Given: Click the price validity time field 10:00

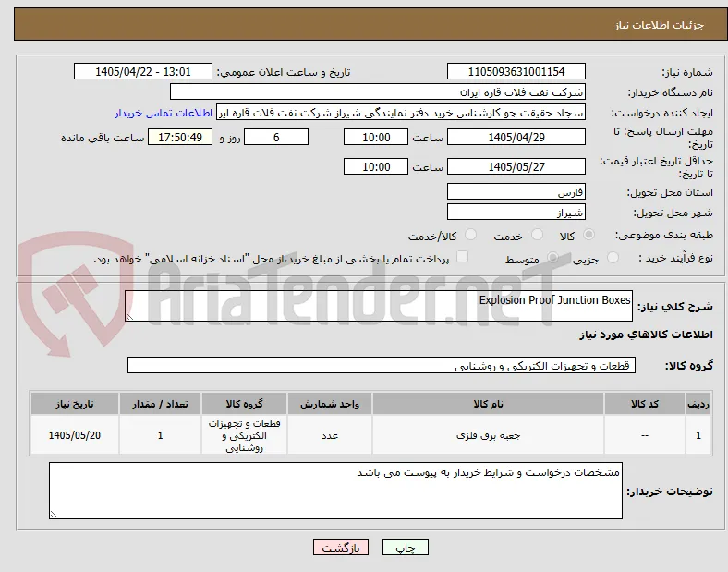Looking at the screenshot, I should click(376, 166).
